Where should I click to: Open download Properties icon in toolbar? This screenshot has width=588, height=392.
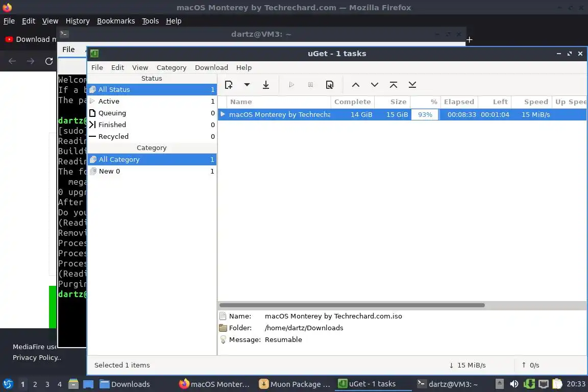tap(330, 85)
